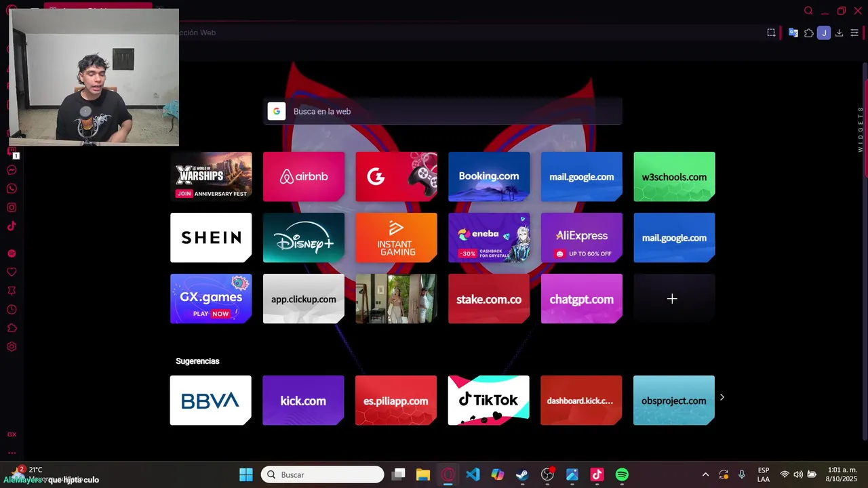Open Disney+ speed dial tile
This screenshot has width=868, height=488.
click(x=304, y=237)
